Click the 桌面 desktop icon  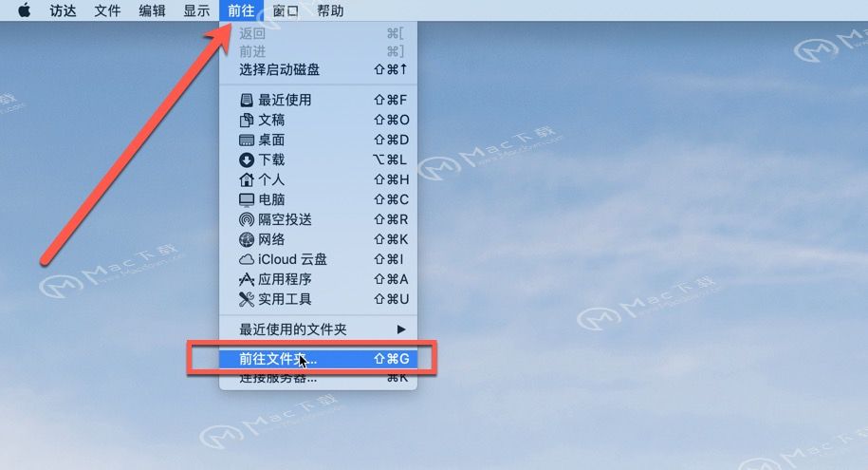pyautogui.click(x=247, y=140)
